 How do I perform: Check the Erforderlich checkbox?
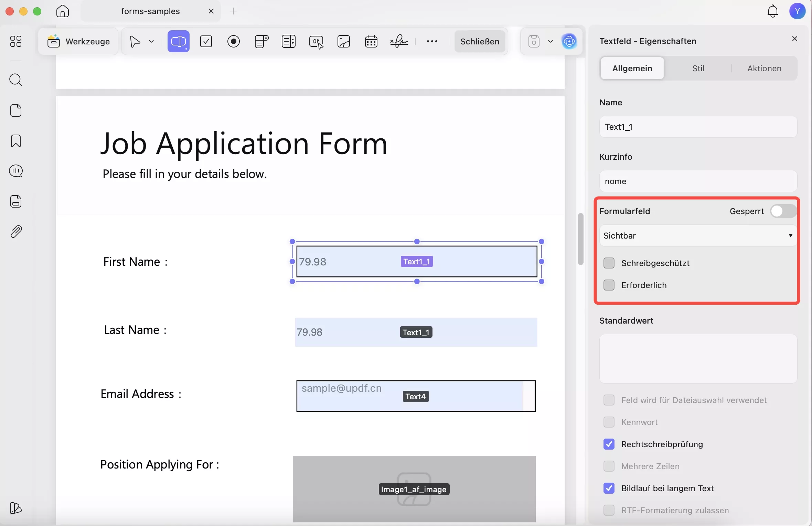[x=609, y=285]
